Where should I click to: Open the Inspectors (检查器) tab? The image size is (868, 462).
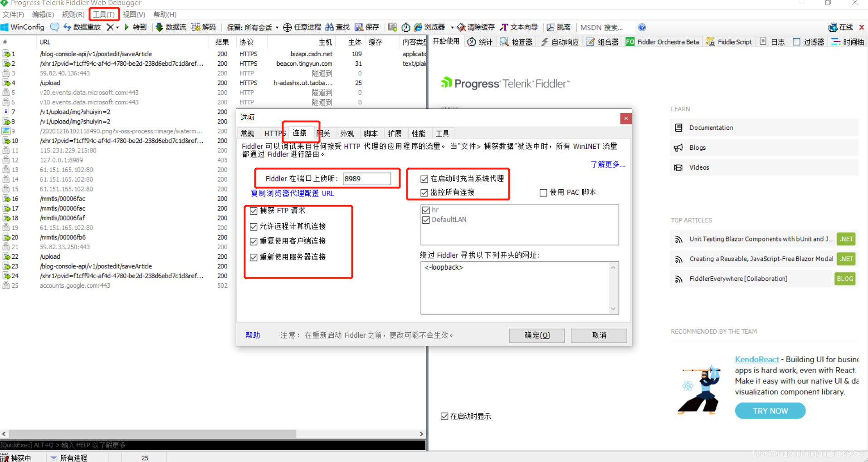516,42
